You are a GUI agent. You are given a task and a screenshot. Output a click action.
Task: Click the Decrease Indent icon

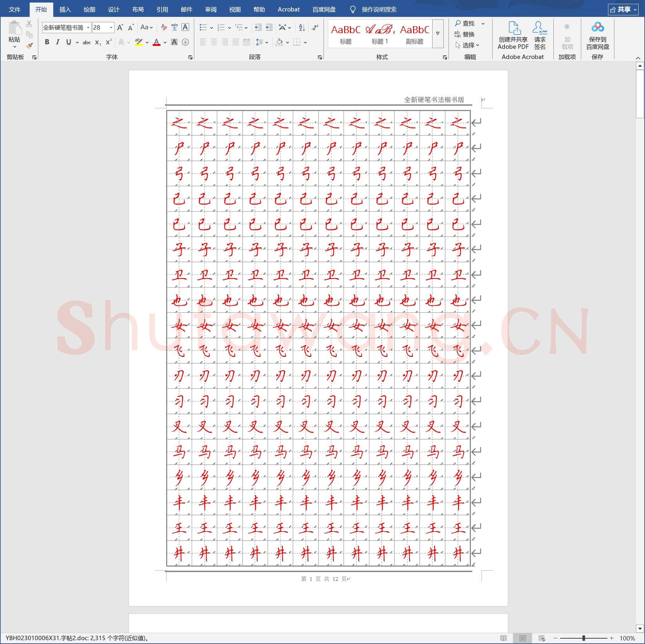[x=258, y=28]
